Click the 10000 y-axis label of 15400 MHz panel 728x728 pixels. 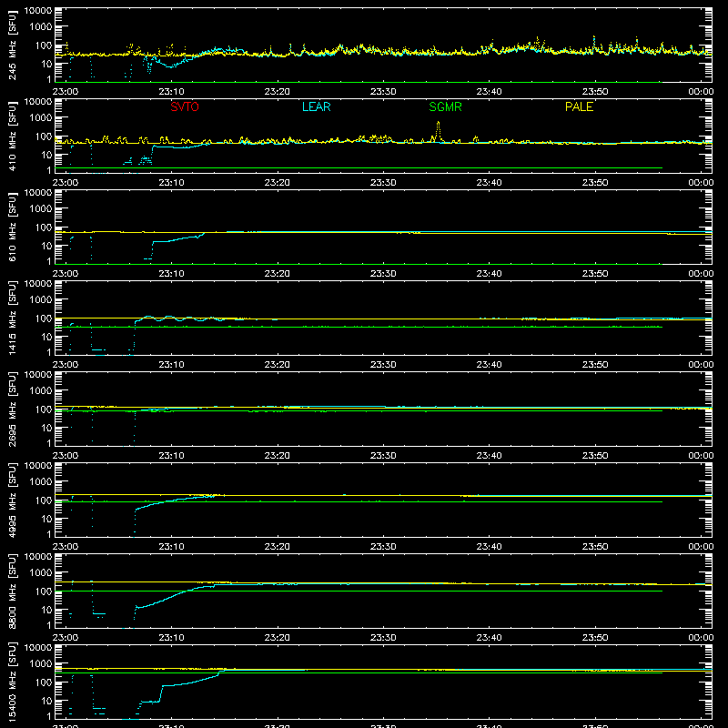38,648
